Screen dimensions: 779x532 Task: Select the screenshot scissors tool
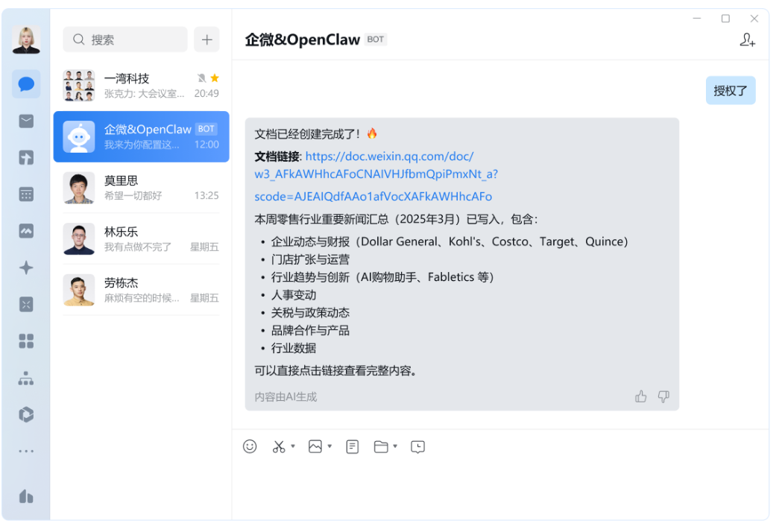tap(278, 446)
